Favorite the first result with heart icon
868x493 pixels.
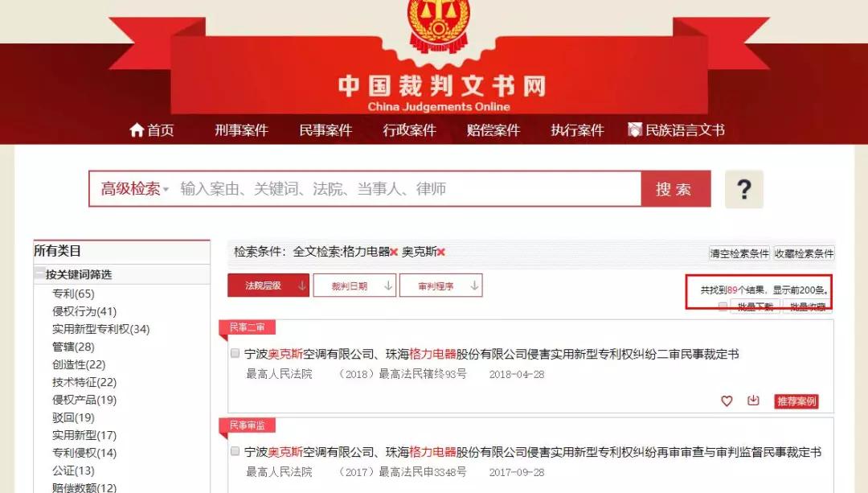pos(727,401)
